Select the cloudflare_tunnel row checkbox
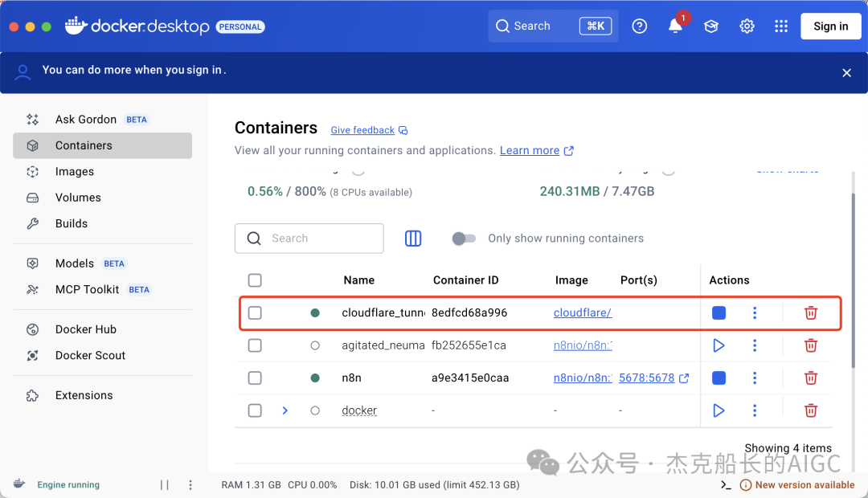Viewport: 868px width, 498px height. 255,312
